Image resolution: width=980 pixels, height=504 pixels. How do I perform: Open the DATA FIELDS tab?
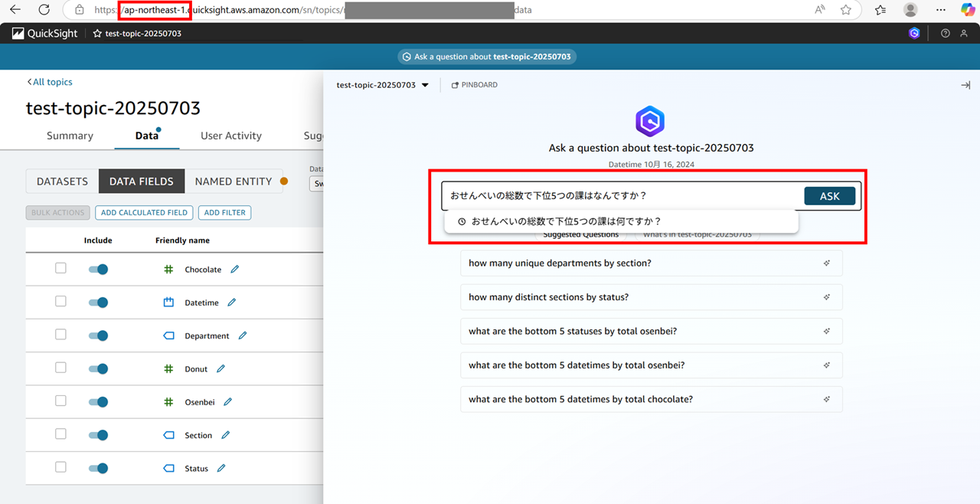[x=142, y=182]
